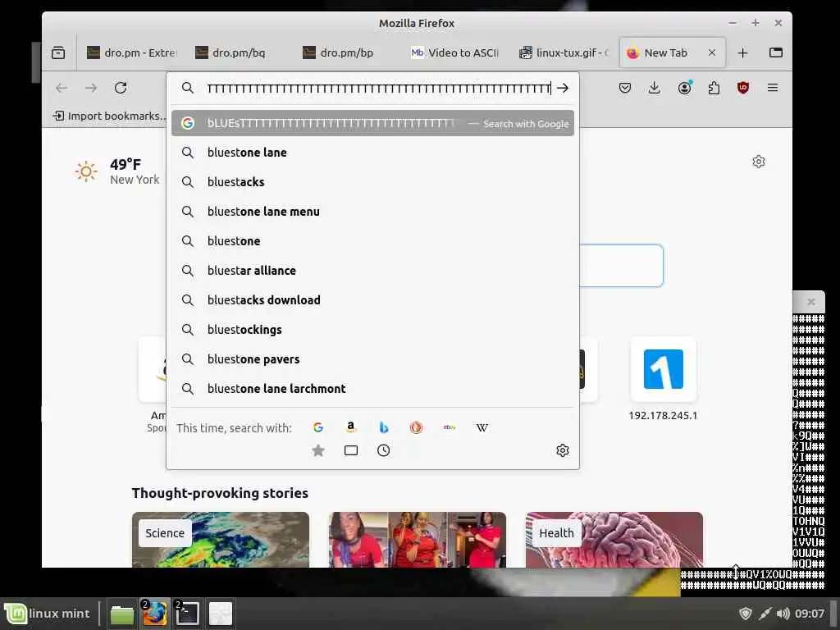Open the volume control in tray

tap(783, 614)
